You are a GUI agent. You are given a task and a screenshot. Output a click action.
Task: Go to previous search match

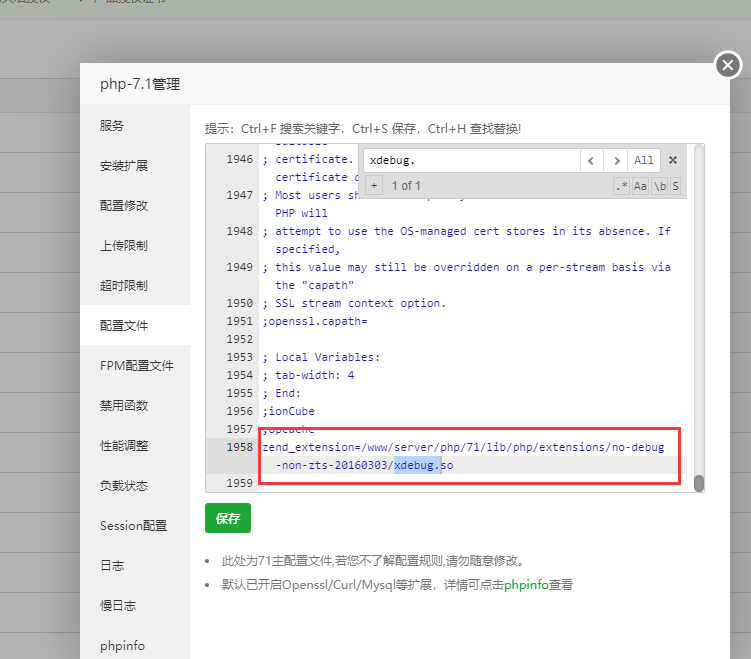click(592, 160)
